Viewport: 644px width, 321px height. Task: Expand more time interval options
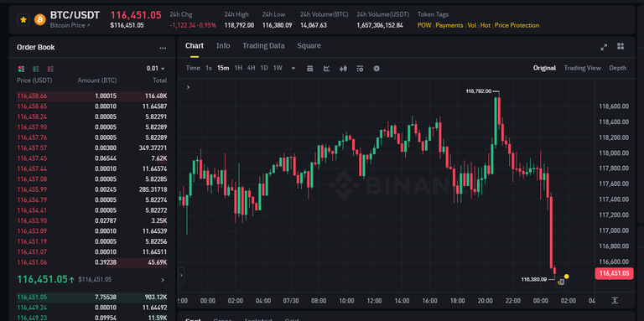click(293, 68)
